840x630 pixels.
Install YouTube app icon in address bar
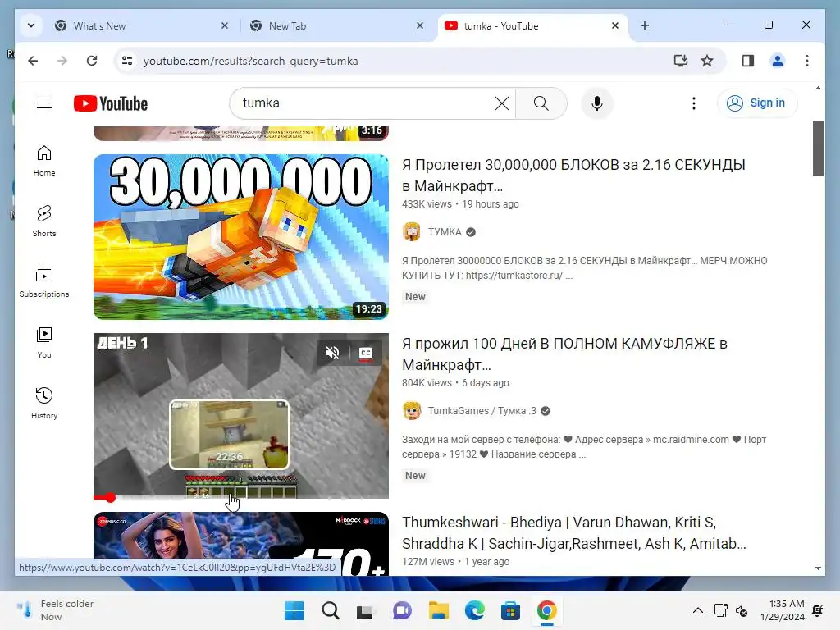(680, 61)
